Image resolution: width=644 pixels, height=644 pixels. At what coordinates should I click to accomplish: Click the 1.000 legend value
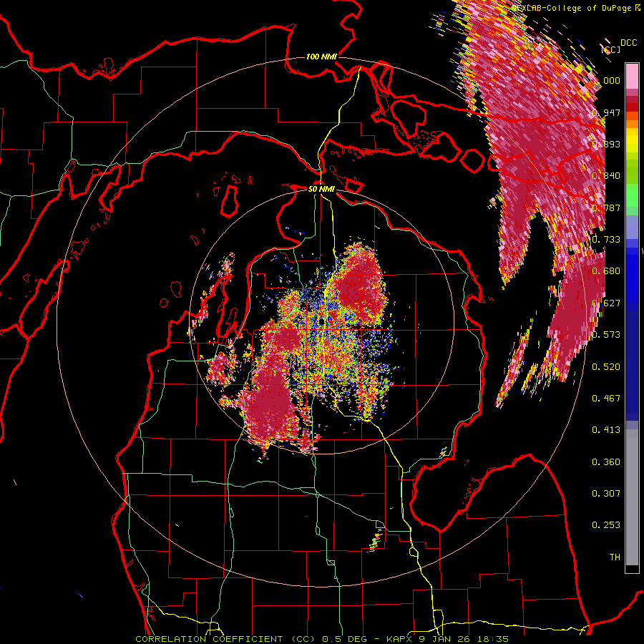click(x=607, y=80)
